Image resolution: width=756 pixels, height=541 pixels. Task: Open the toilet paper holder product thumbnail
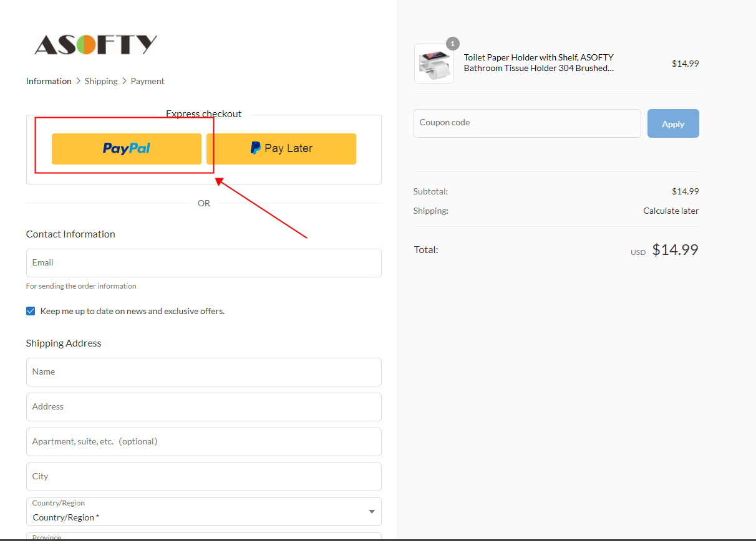coord(434,64)
